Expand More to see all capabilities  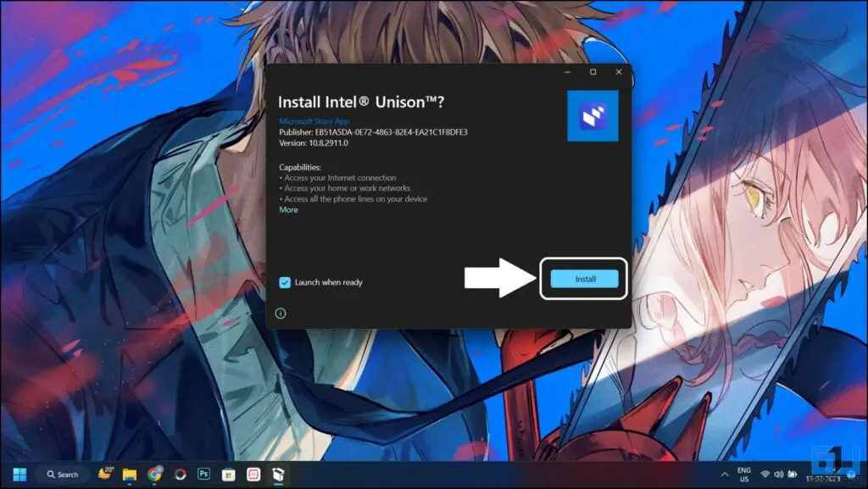[287, 208]
